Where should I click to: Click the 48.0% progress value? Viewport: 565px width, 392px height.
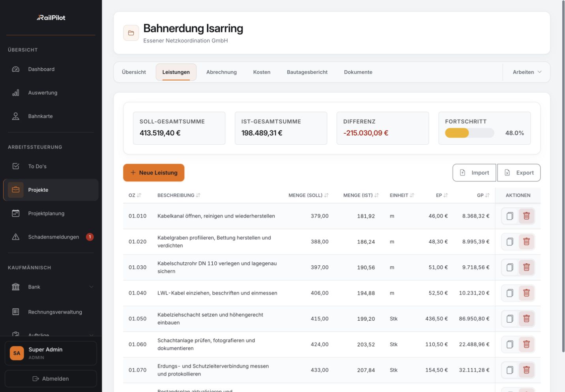click(515, 133)
